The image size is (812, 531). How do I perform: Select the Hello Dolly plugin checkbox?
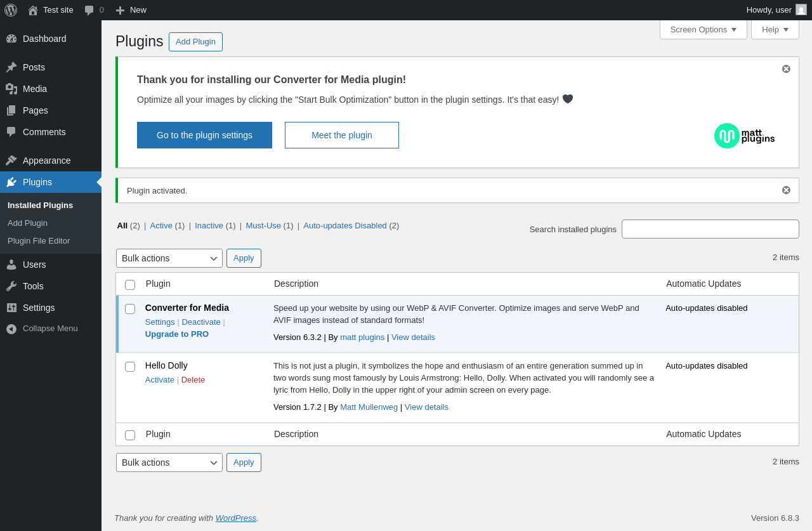pyautogui.click(x=130, y=367)
